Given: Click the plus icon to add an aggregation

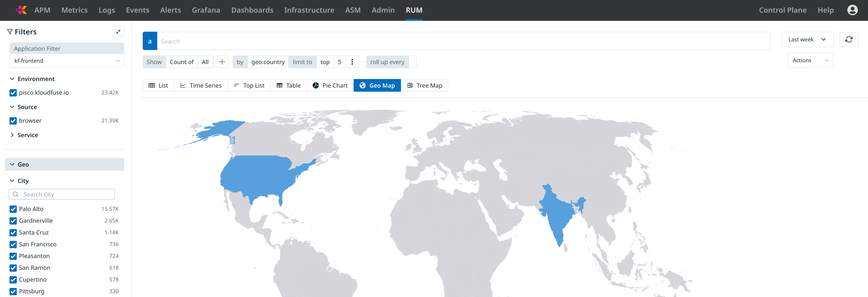Looking at the screenshot, I should pyautogui.click(x=222, y=62).
